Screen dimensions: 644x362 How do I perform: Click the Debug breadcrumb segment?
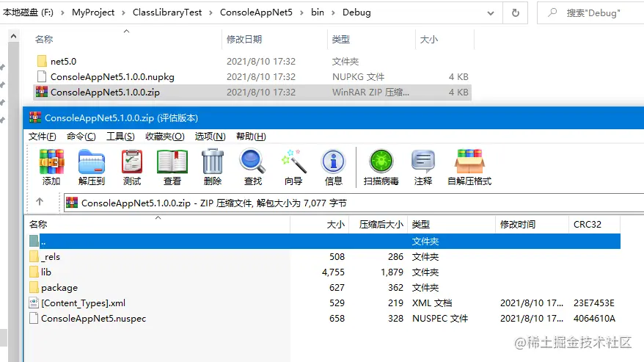356,12
